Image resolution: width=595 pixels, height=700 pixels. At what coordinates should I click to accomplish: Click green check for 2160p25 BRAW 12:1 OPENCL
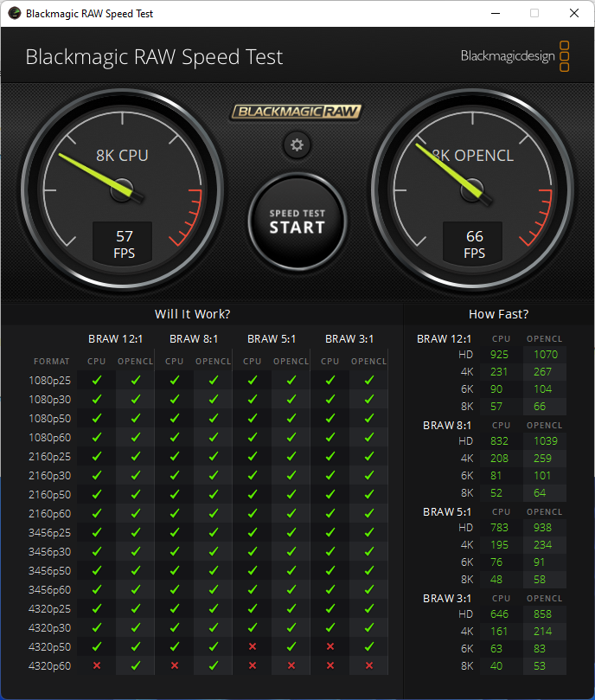click(x=135, y=456)
